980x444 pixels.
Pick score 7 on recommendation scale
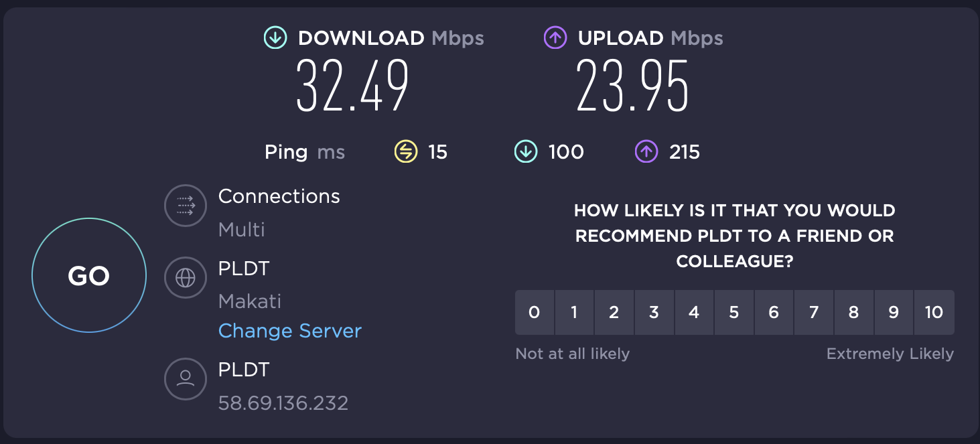pos(813,312)
